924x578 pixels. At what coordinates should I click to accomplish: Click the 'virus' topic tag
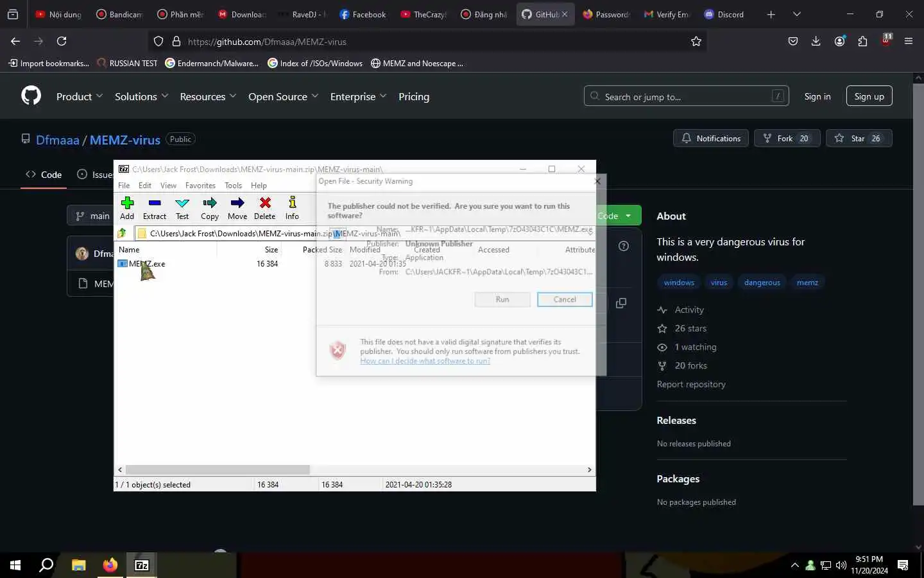pyautogui.click(x=719, y=283)
